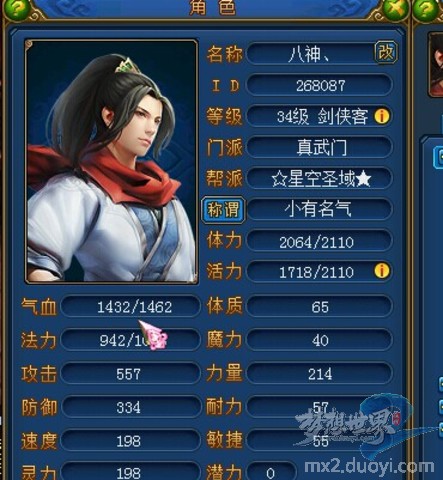This screenshot has height=480, width=443.
Task: Click the 真武门 sect field
Action: [x=319, y=147]
